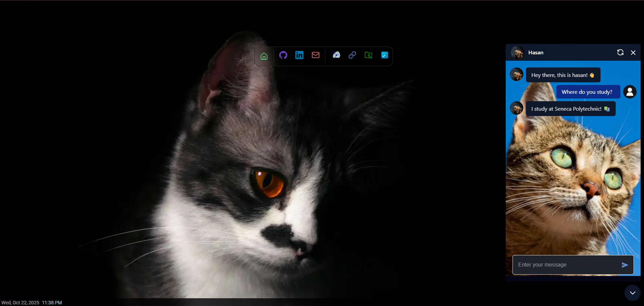
Task: Click the blue checkmark box icon
Action: pos(385,55)
